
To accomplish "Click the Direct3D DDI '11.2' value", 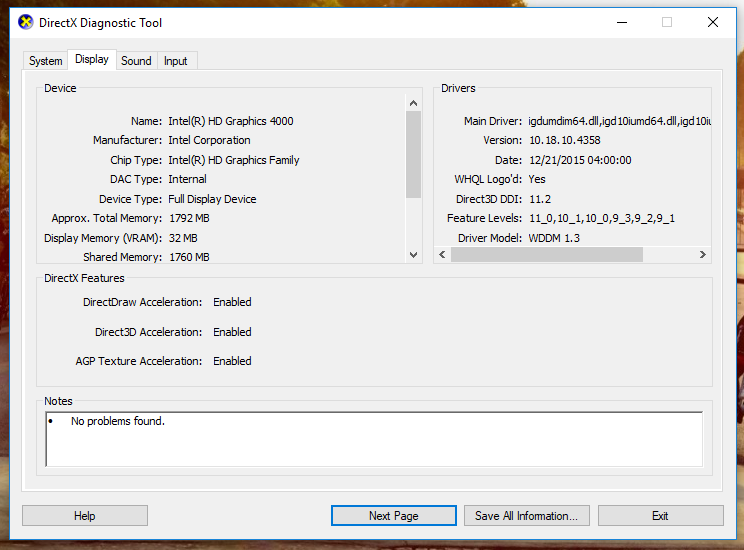I will [x=540, y=199].
